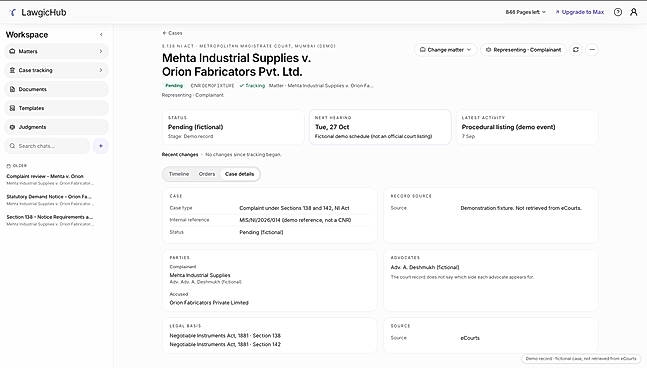Click the Pending status badge
Screen dimensions: 647x368
(174, 85)
